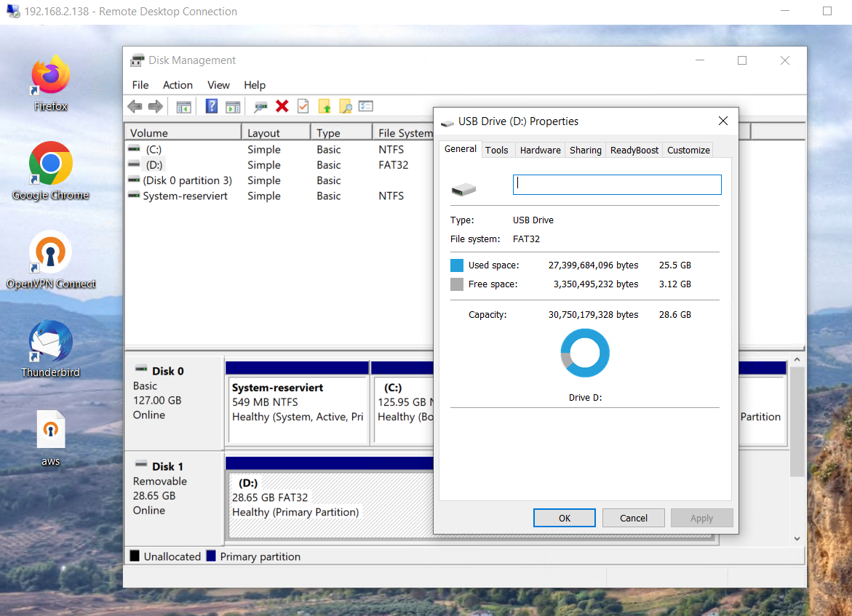The height and width of the screenshot is (616, 852).
Task: Click the scroll down arrow in disk pane
Action: pos(797,538)
